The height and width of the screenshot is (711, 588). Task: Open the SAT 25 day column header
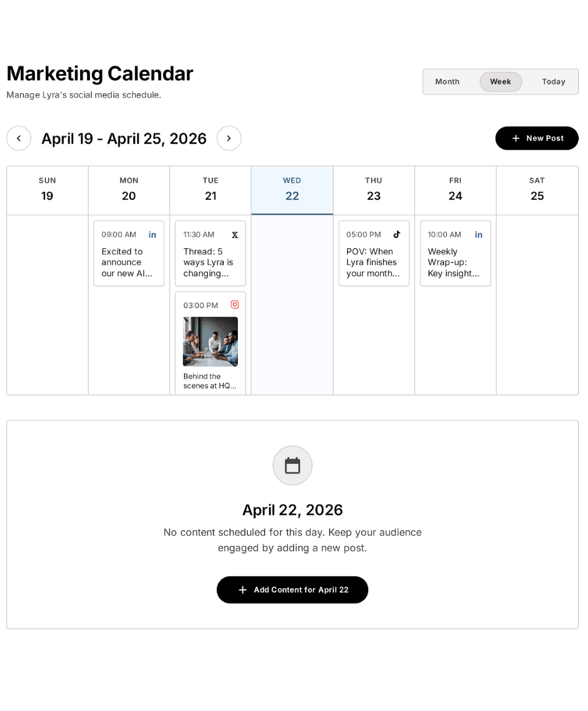click(x=537, y=190)
